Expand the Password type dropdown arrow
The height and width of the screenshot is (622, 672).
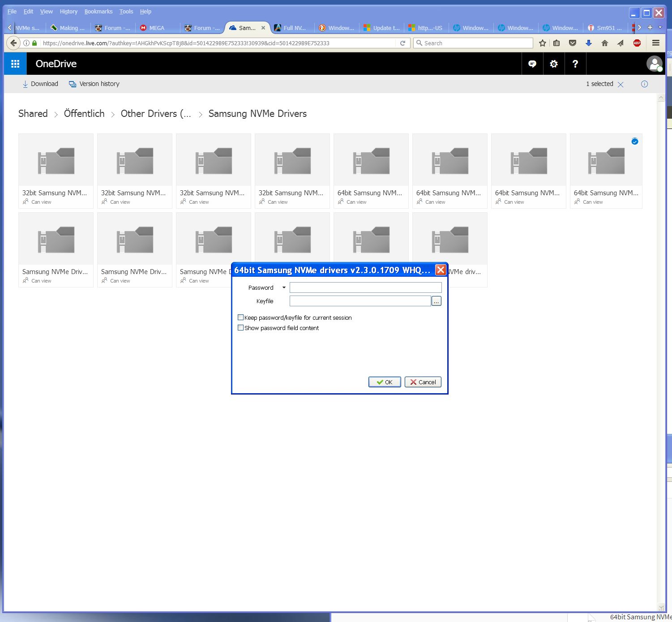click(284, 287)
